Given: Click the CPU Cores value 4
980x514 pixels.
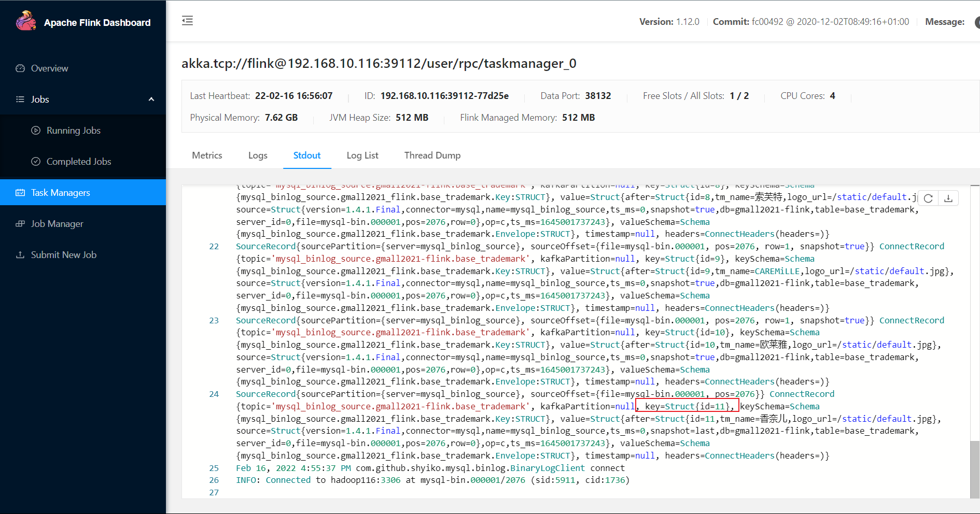Looking at the screenshot, I should coord(833,96).
